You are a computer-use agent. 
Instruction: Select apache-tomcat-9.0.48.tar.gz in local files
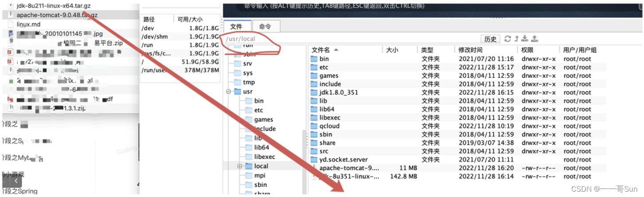[x=57, y=15]
